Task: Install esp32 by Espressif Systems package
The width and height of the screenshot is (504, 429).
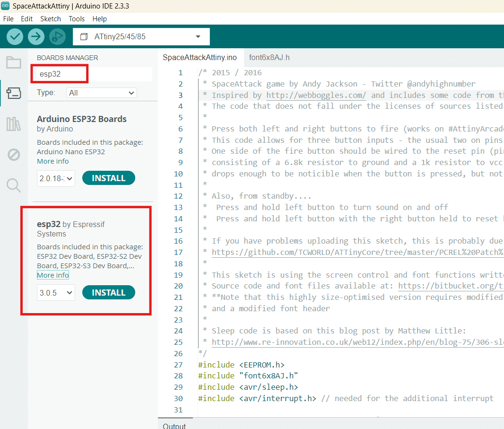Action: click(x=109, y=293)
